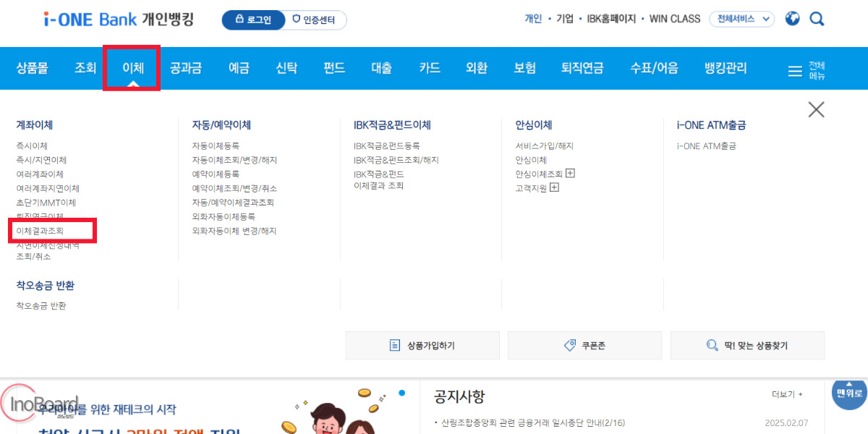Open the 뱅킹관리 menu

click(726, 69)
